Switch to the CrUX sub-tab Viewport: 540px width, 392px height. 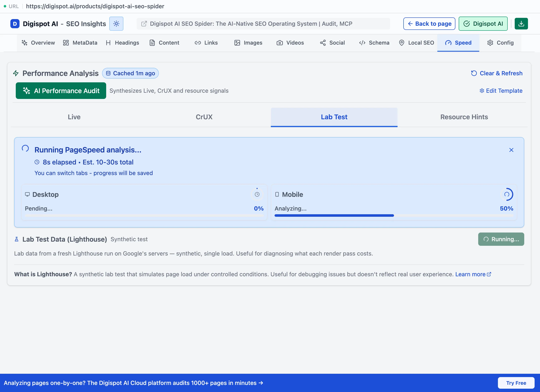204,117
